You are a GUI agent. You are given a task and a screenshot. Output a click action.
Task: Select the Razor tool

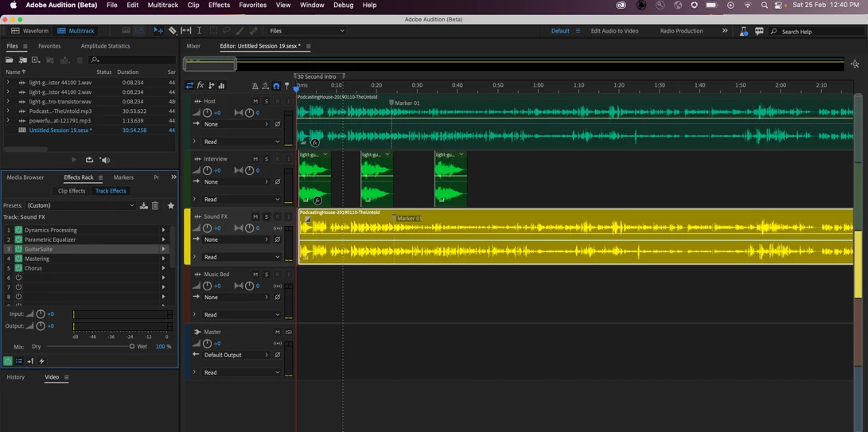coord(173,30)
